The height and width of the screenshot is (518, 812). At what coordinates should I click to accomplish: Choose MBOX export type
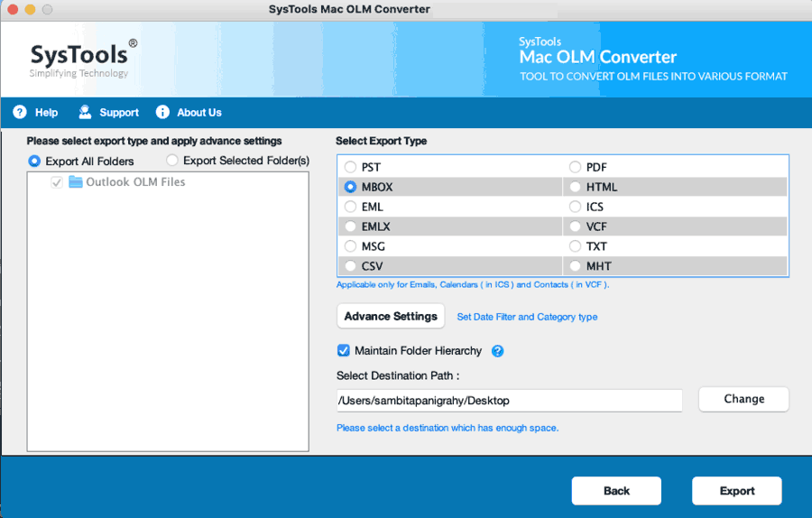click(351, 187)
